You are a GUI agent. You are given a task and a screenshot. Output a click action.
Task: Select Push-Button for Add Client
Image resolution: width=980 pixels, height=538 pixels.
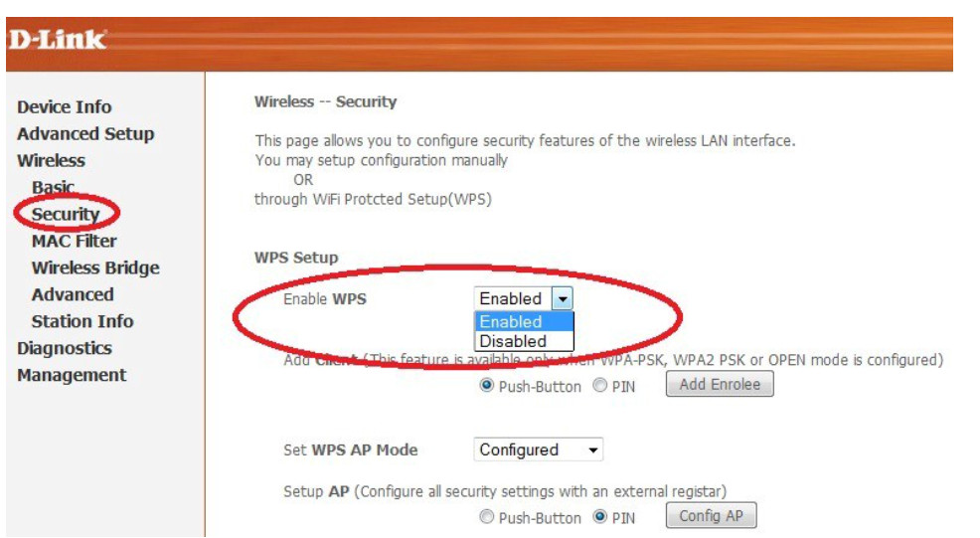487,386
